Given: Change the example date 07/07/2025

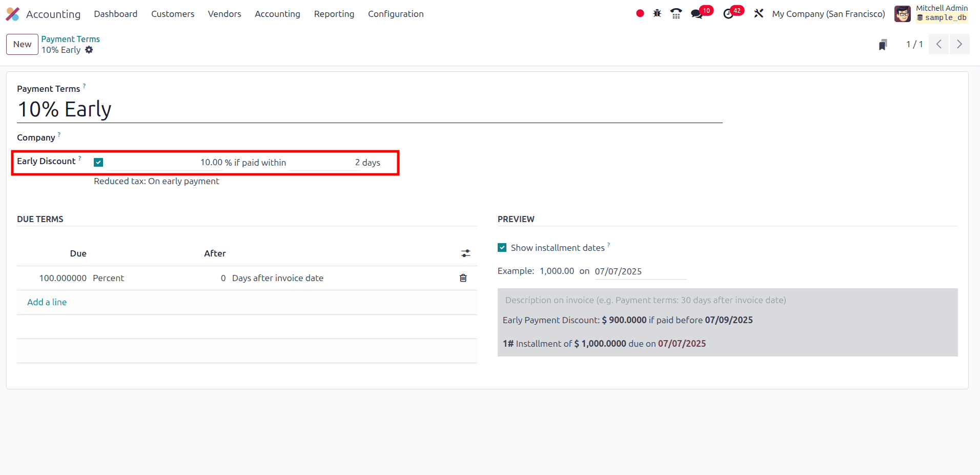Looking at the screenshot, I should click(640, 271).
